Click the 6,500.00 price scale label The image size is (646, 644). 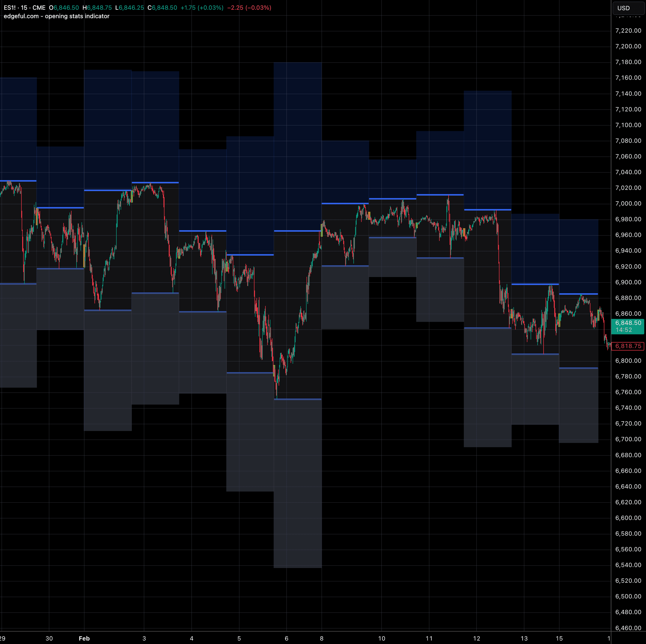(x=628, y=596)
